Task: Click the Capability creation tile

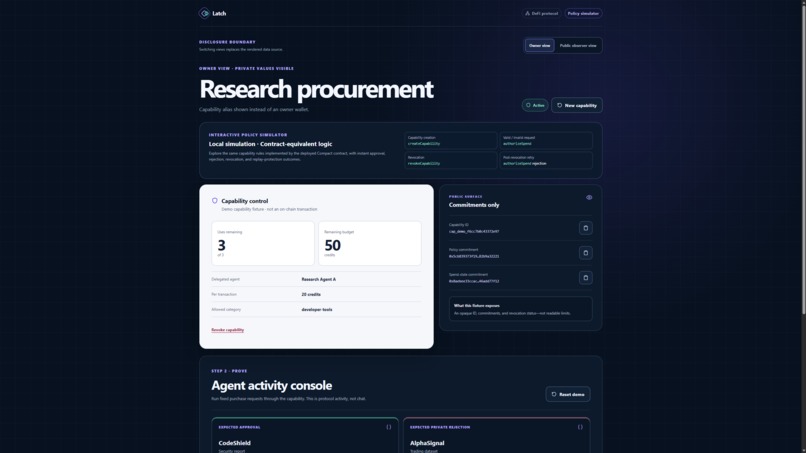Action: [x=451, y=140]
